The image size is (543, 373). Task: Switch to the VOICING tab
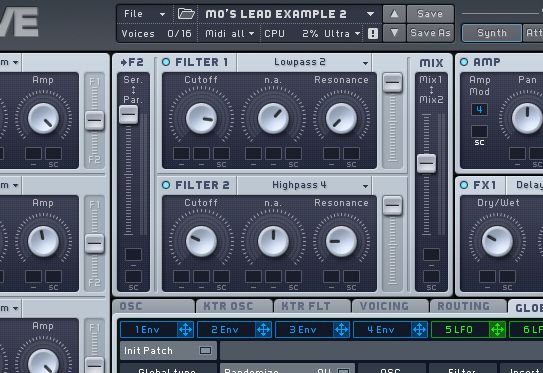click(390, 307)
